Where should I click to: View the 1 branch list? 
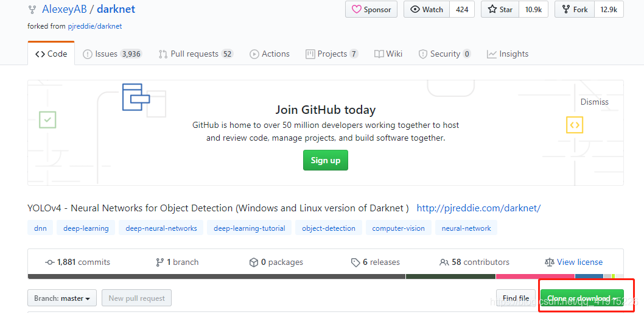[177, 262]
